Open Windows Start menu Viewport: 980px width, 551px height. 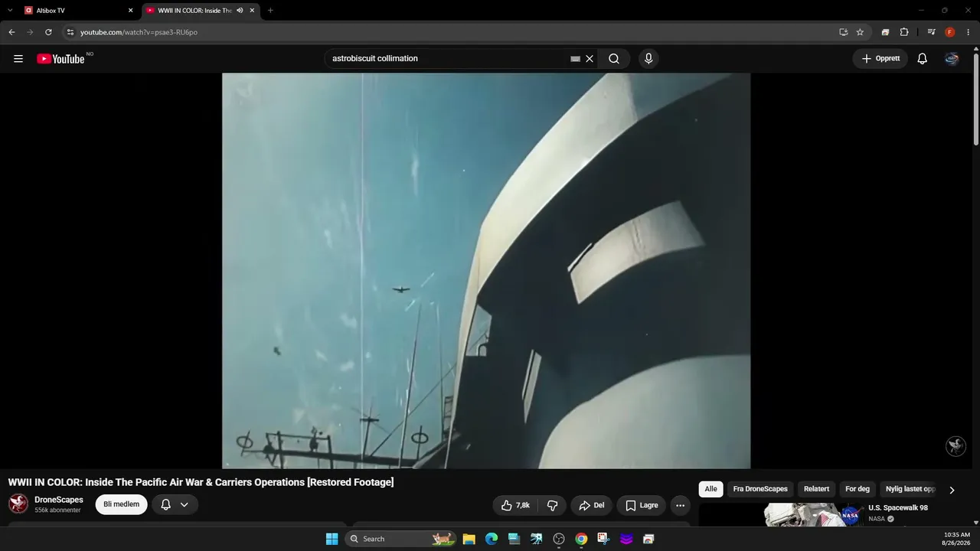point(332,539)
